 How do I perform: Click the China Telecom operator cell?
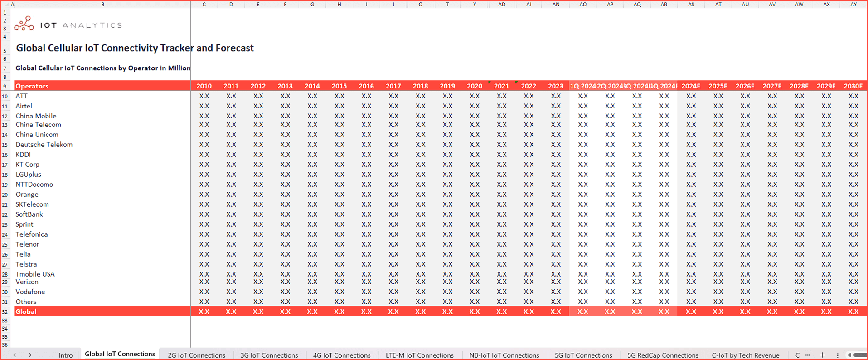[102, 125]
